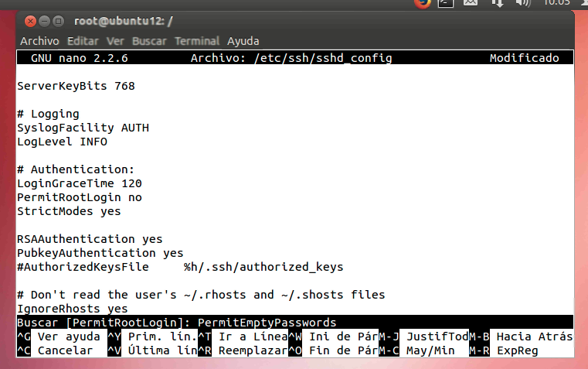
Task: Click the clock in the top panel
Action: [556, 3]
